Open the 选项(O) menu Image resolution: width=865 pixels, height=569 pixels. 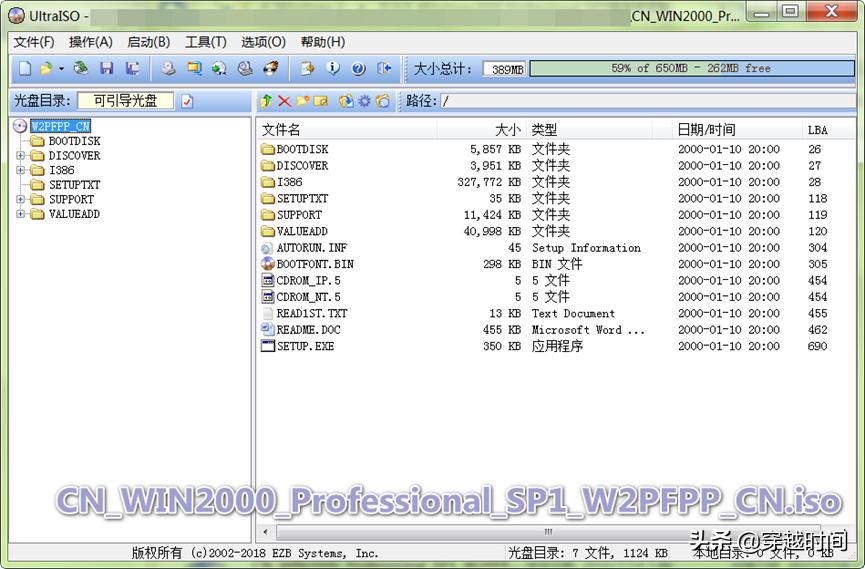(263, 42)
